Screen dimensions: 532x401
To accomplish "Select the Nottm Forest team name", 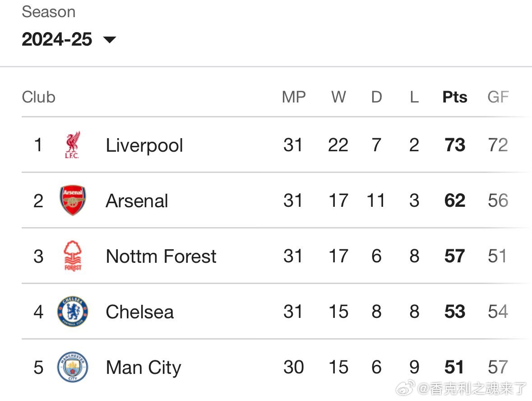I will click(161, 256).
